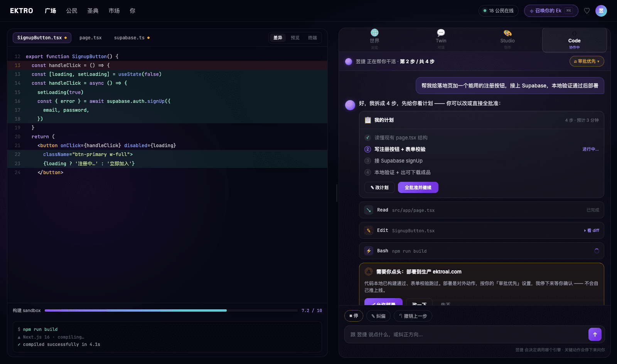Image resolution: width=617 pixels, height=364 pixels.
Task: Click the Bash tool lightning icon
Action: pos(369,251)
